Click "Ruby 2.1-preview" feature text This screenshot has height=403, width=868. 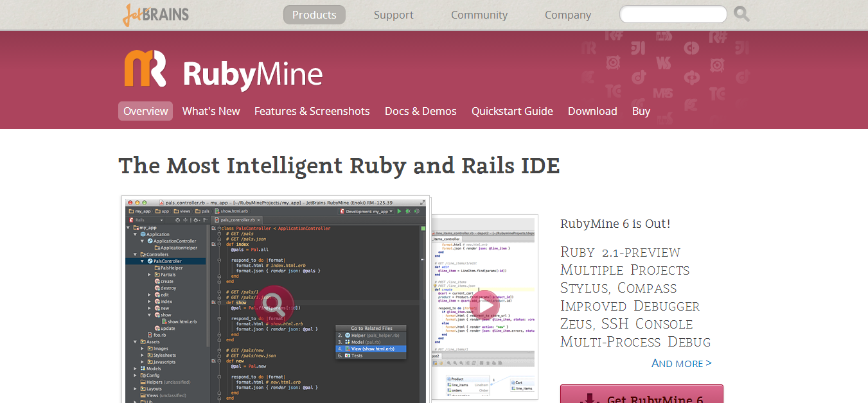click(620, 252)
